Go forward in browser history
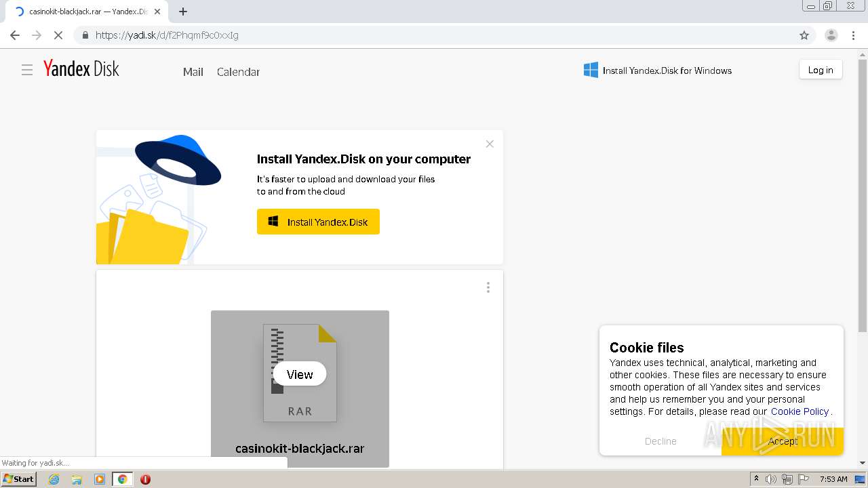The image size is (868, 488). coord(37,35)
